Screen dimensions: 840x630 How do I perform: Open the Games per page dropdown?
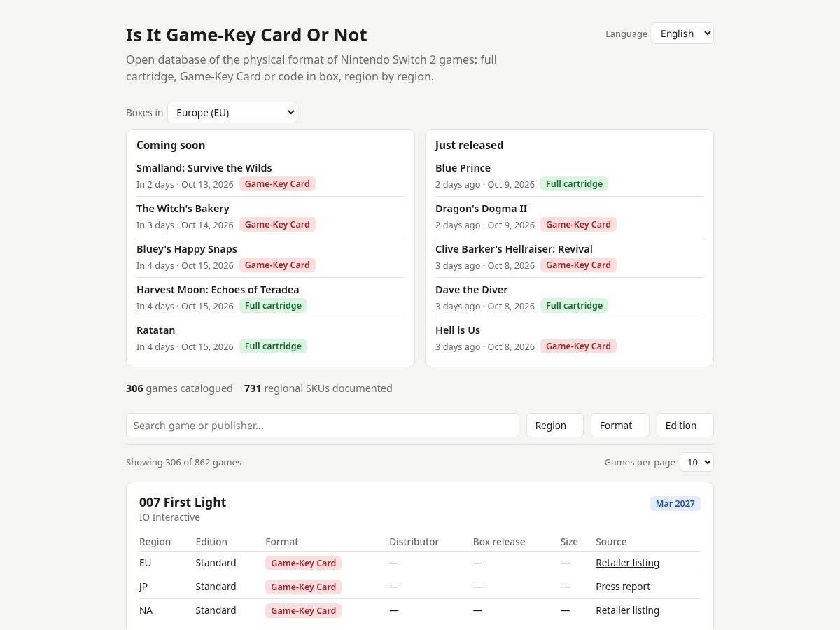[x=696, y=462]
